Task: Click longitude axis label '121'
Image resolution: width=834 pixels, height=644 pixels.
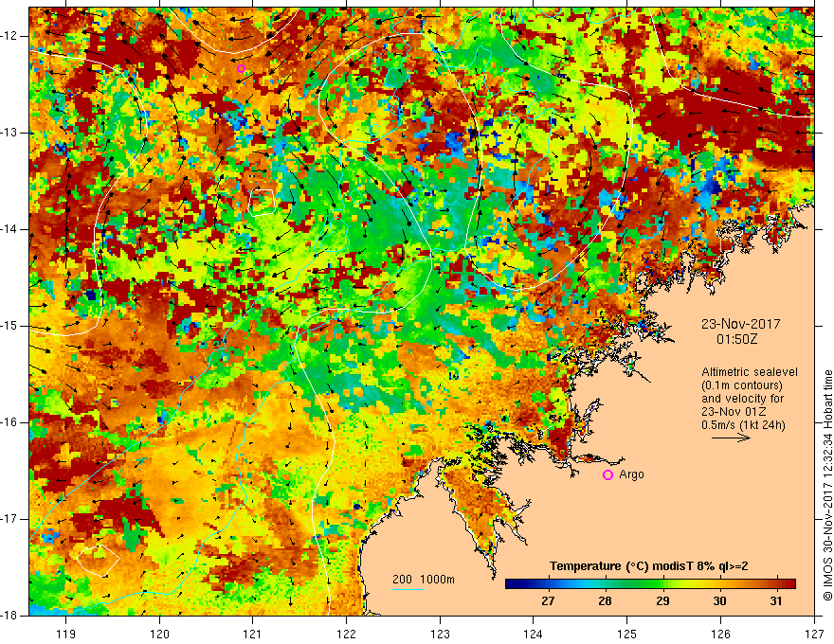Action: coord(253,634)
